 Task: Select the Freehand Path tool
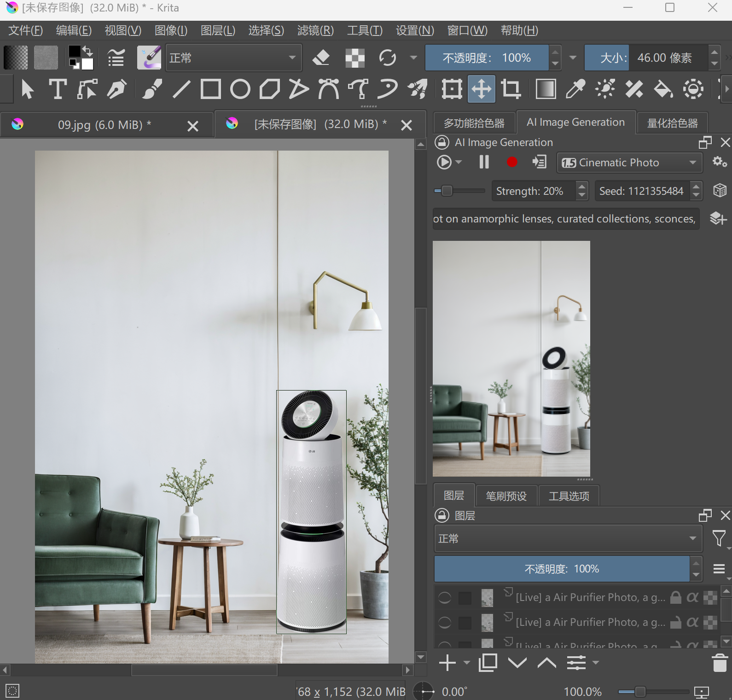point(358,89)
